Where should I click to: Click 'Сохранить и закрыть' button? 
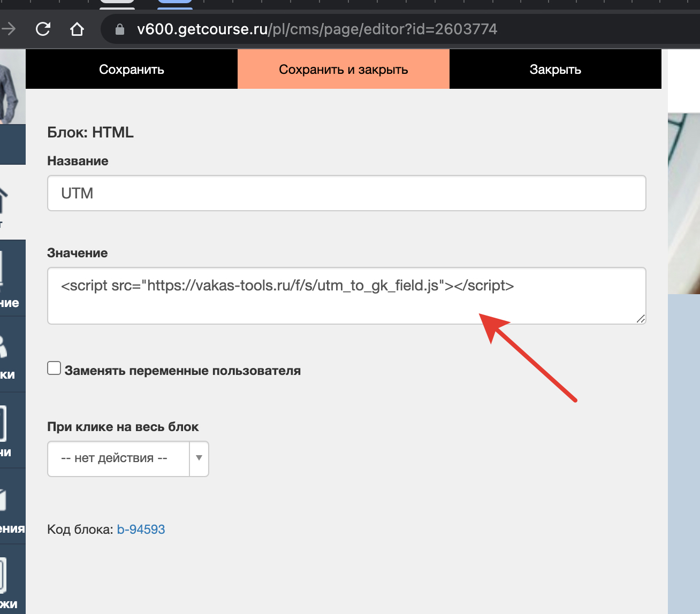coord(343,70)
